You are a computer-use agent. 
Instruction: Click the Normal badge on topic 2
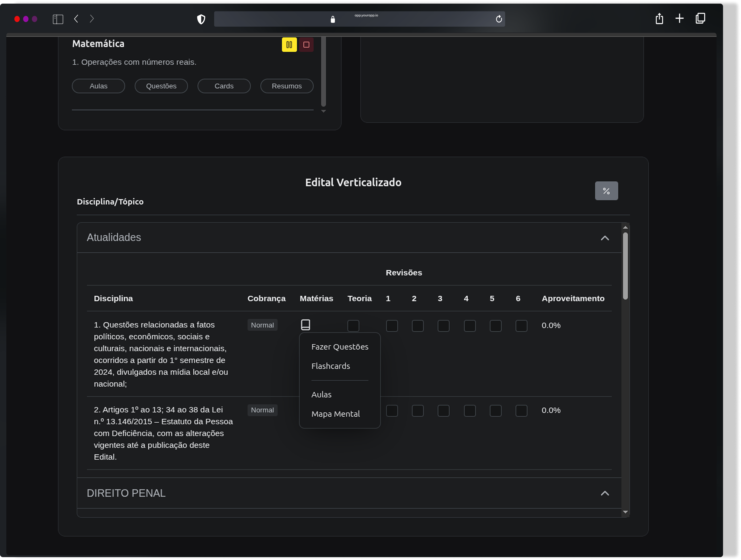click(x=262, y=410)
